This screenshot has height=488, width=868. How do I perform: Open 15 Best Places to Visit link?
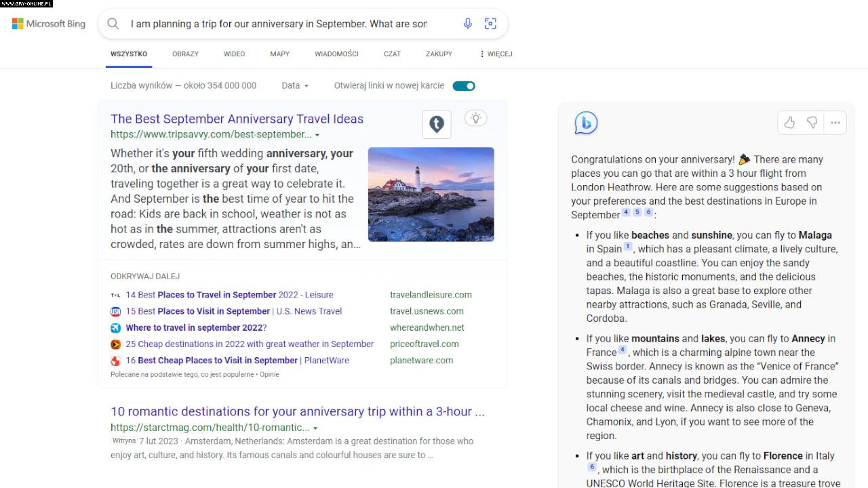click(234, 311)
